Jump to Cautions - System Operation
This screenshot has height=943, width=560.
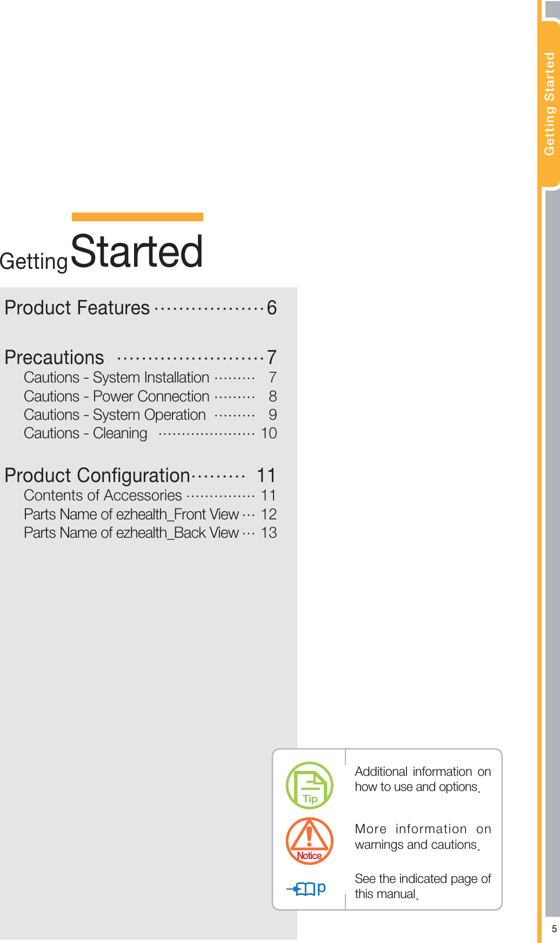(x=115, y=414)
